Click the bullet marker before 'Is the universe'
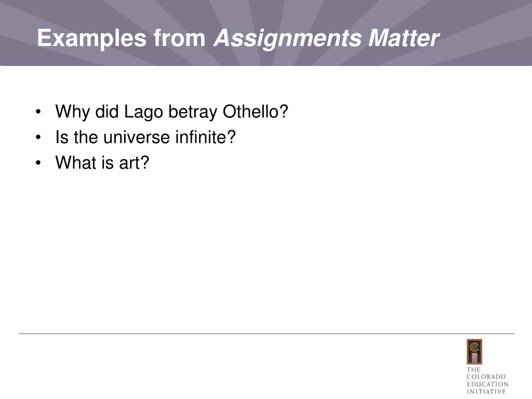Screen dimensions: 532x399 [x=38, y=137]
